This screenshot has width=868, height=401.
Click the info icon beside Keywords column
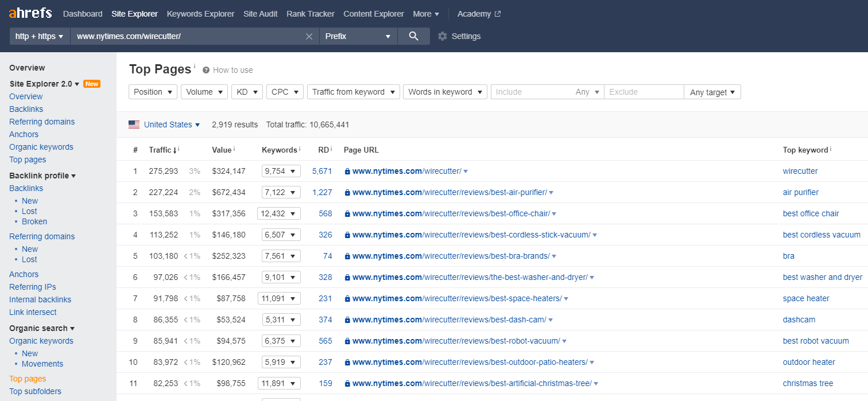[x=299, y=149]
